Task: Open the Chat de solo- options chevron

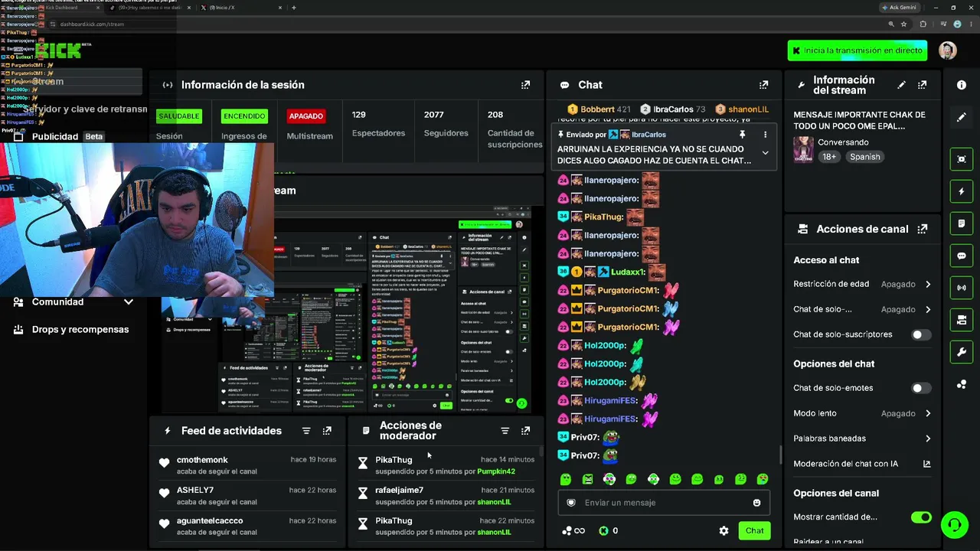Action: point(928,309)
